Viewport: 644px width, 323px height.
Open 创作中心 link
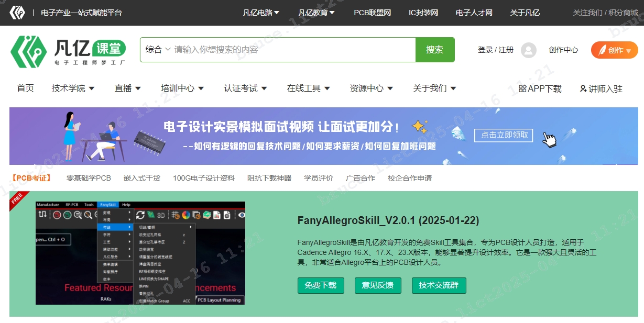pyautogui.click(x=563, y=50)
